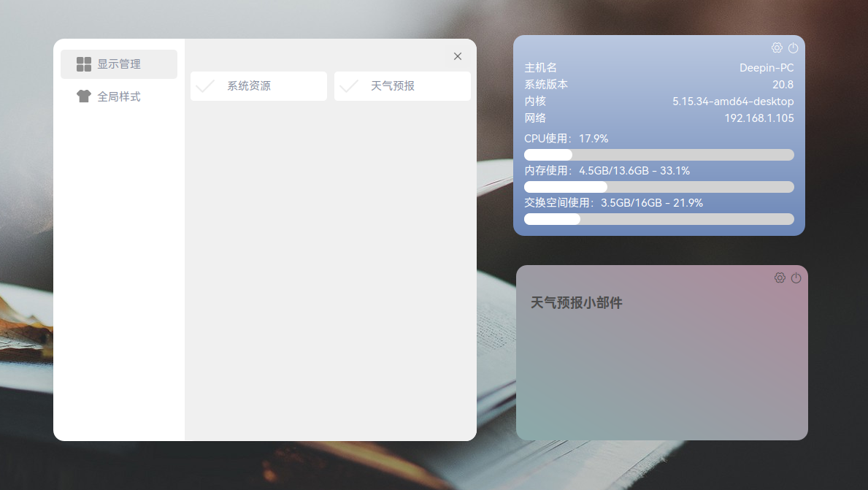868x490 pixels.
Task: Click the 主机名 label
Action: (x=540, y=67)
